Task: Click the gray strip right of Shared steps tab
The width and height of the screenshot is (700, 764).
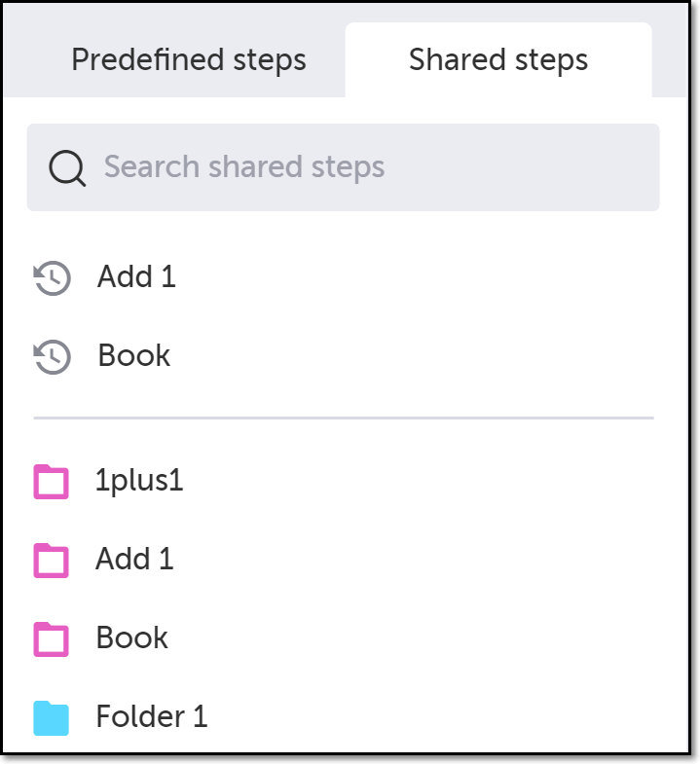Action: [674, 60]
